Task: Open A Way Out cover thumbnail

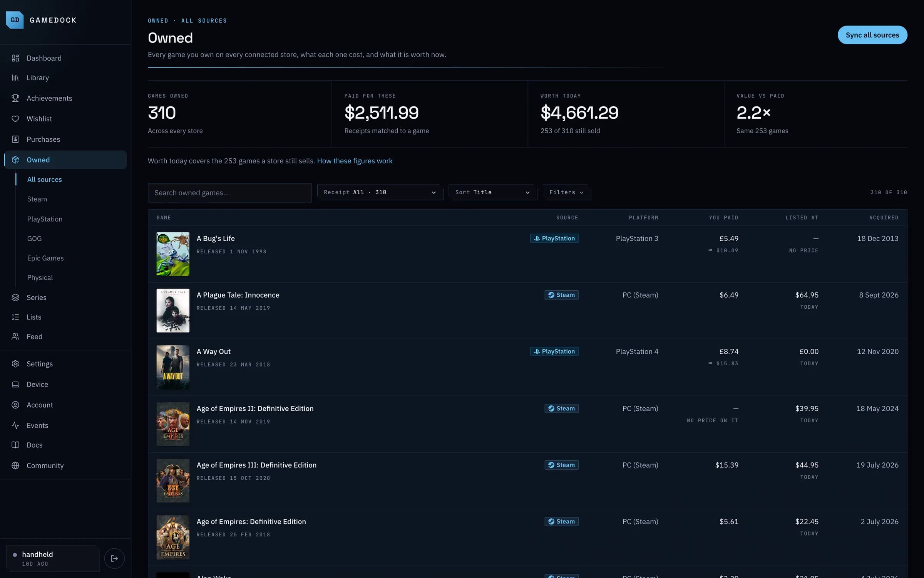Action: pos(173,367)
